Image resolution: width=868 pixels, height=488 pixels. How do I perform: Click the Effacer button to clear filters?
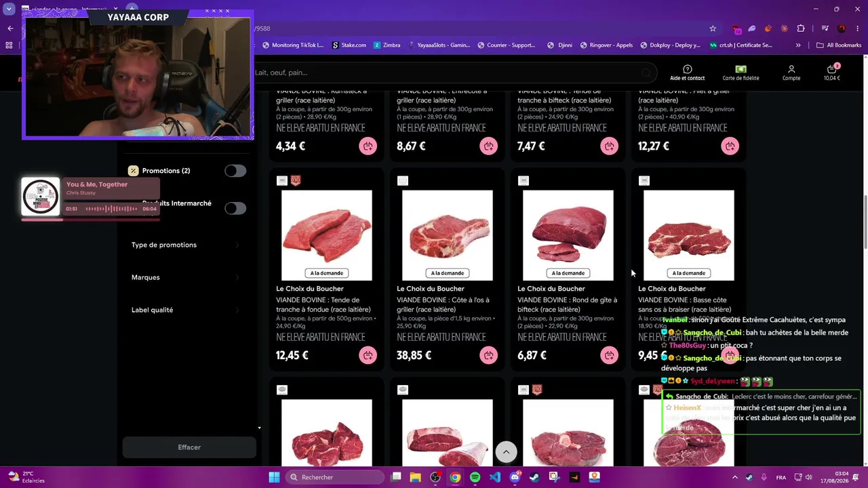point(189,447)
